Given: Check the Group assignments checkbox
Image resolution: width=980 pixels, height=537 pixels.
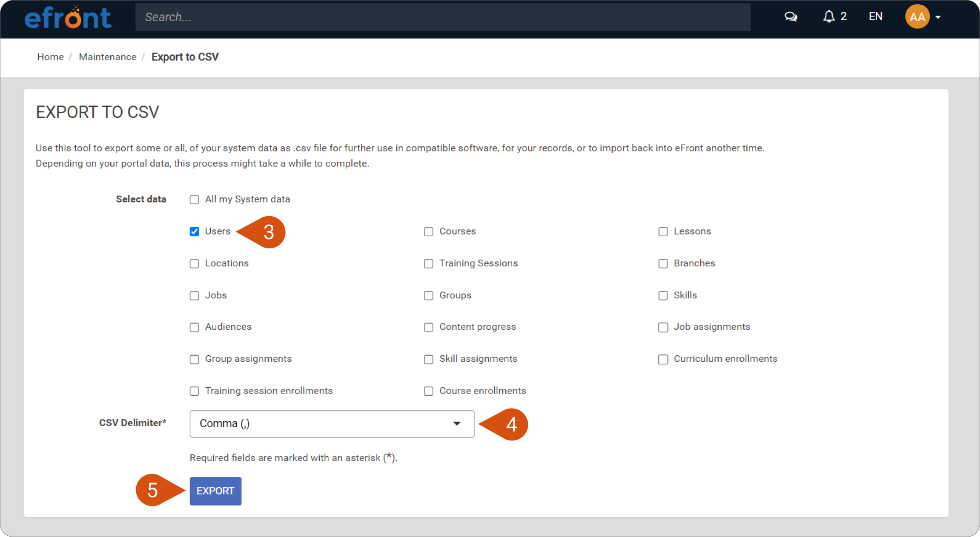Looking at the screenshot, I should 195,359.
